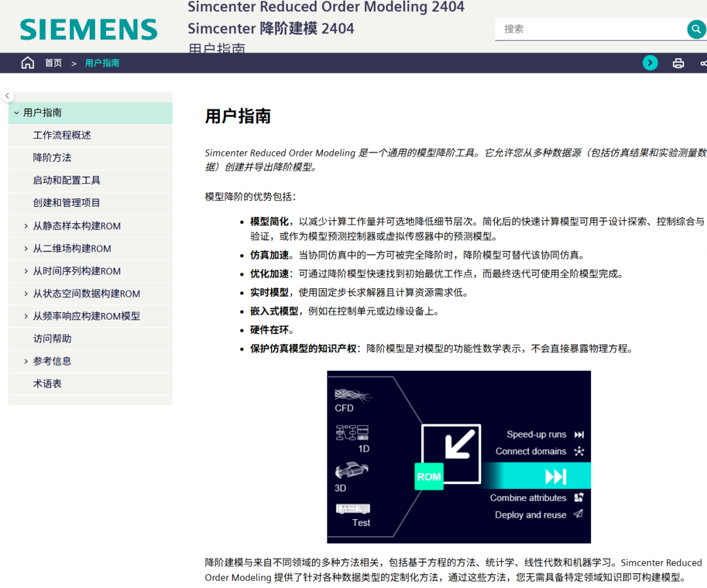The width and height of the screenshot is (707, 588).
Task: Open the 首页 breadcrumb link
Action: (x=53, y=63)
